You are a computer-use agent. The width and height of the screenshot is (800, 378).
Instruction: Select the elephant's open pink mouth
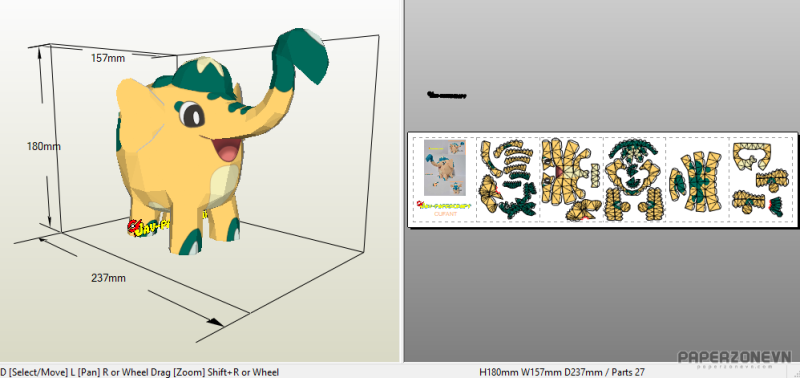[x=226, y=149]
